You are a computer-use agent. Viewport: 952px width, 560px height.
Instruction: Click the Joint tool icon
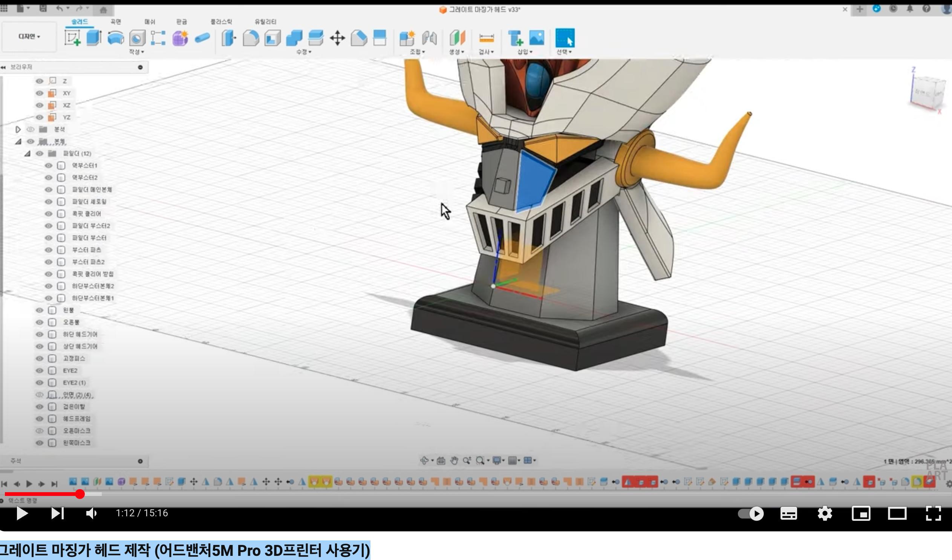429,38
